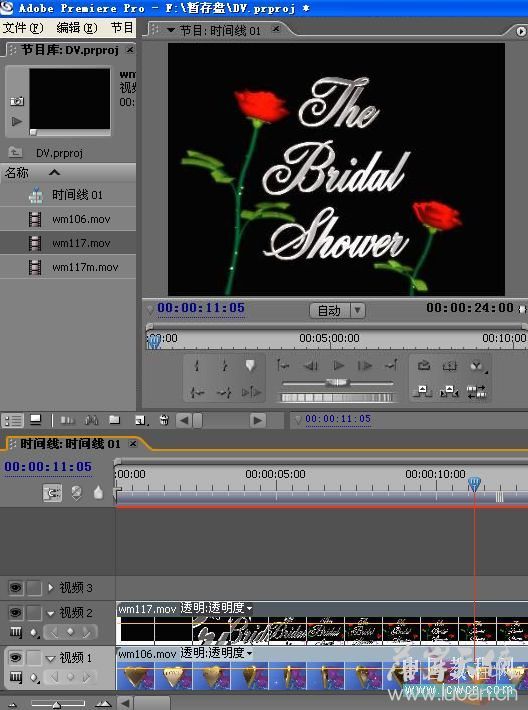This screenshot has width=528, height=710.
Task: Step back one frame in monitor
Action: [x=311, y=365]
